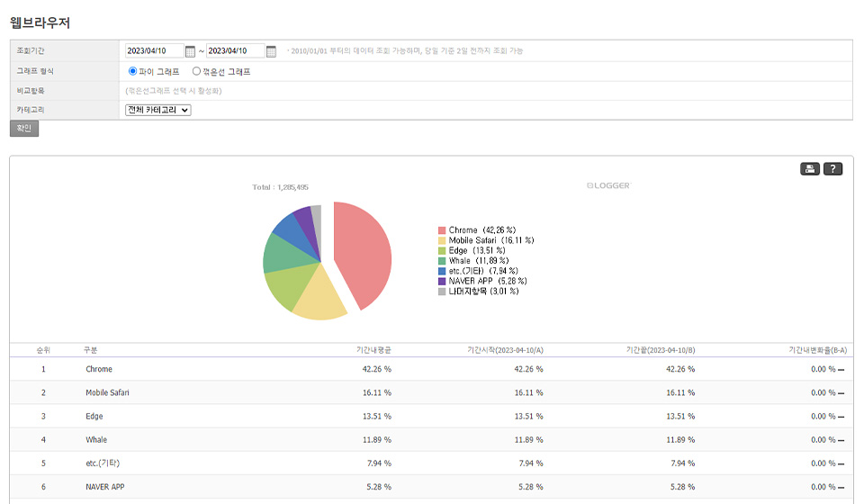Click the 기간내변화율(B-A) column header
This screenshot has height=504, width=864.
point(818,350)
